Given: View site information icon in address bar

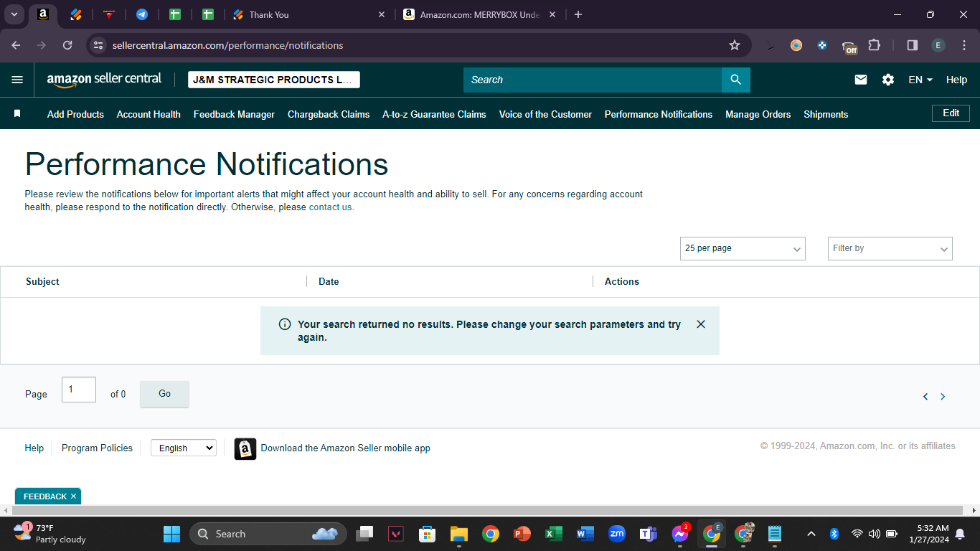Looking at the screenshot, I should click(98, 45).
